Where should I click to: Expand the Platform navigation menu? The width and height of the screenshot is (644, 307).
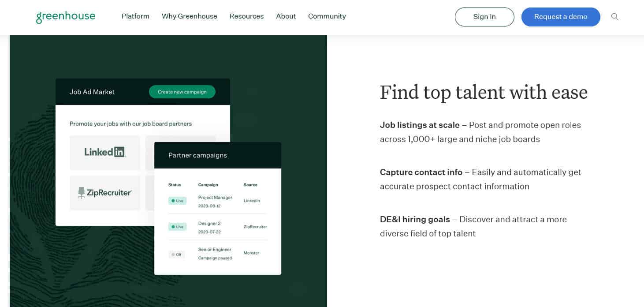(x=135, y=16)
